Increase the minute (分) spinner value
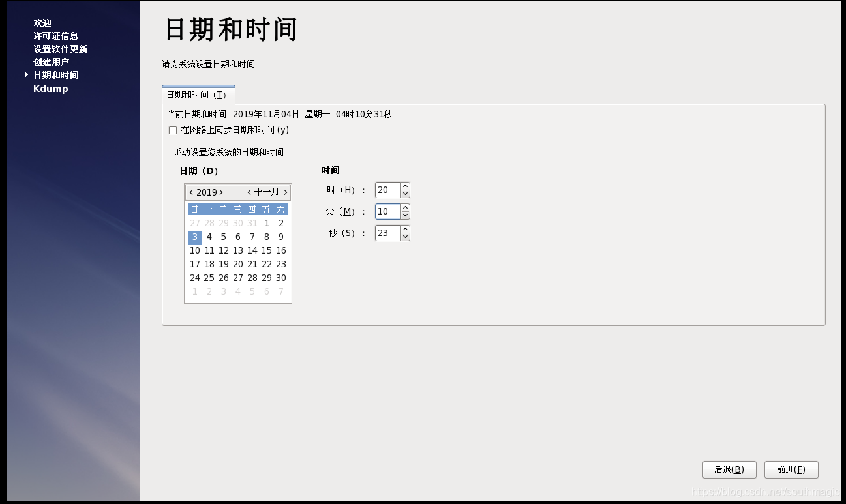The height and width of the screenshot is (504, 846). 406,208
